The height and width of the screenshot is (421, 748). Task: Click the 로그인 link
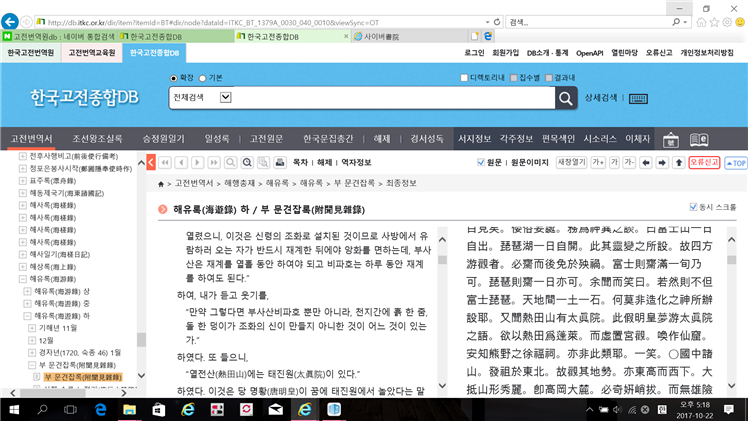474,53
